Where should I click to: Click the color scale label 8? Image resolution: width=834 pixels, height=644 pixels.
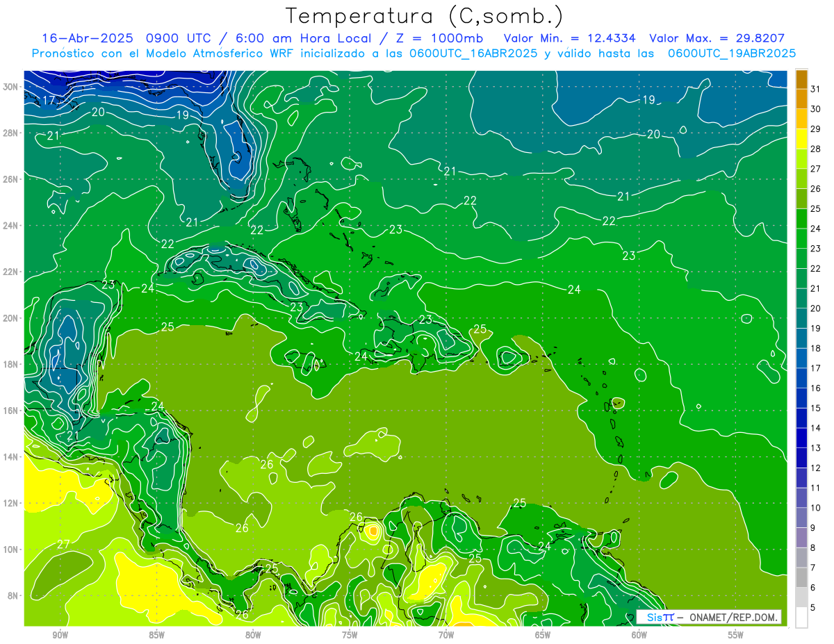pyautogui.click(x=813, y=548)
